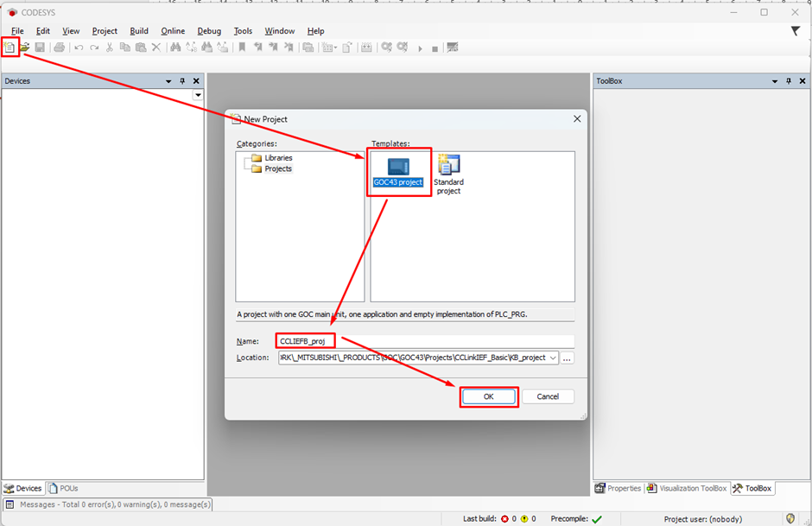
Task: Pin the ToolBox panel
Action: click(x=789, y=81)
